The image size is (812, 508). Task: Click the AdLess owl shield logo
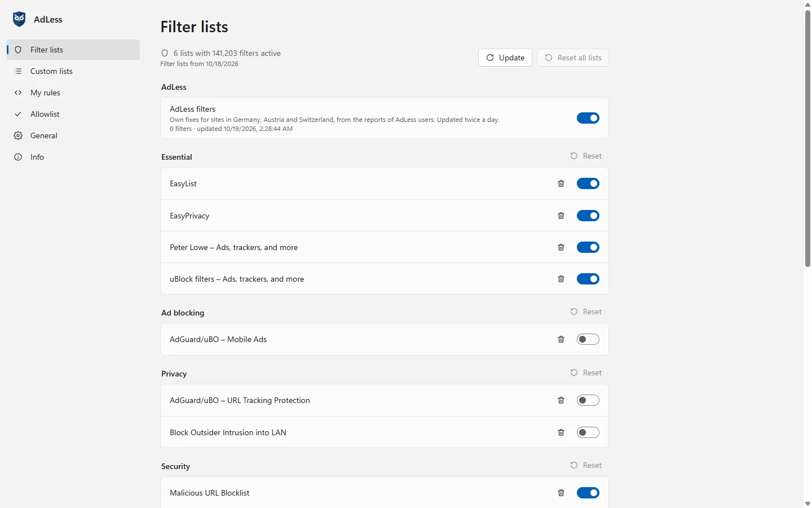point(19,19)
